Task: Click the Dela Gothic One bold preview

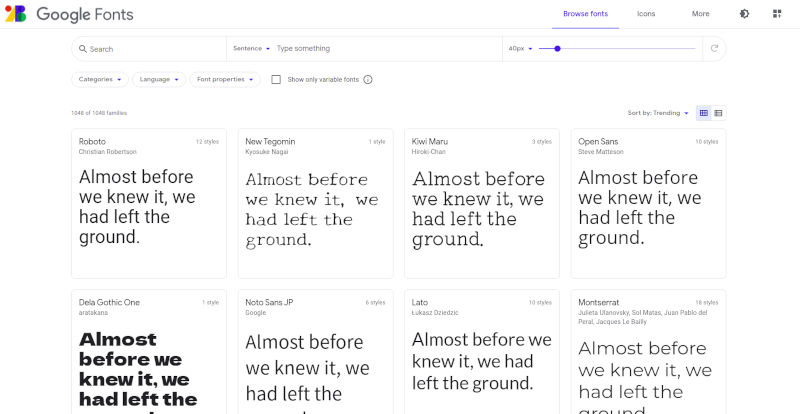Action: coord(138,373)
